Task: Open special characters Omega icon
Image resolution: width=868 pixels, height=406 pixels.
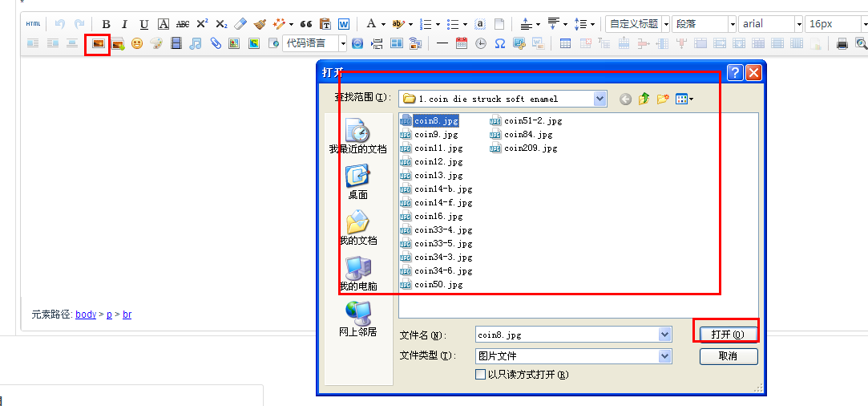Action: click(x=499, y=43)
